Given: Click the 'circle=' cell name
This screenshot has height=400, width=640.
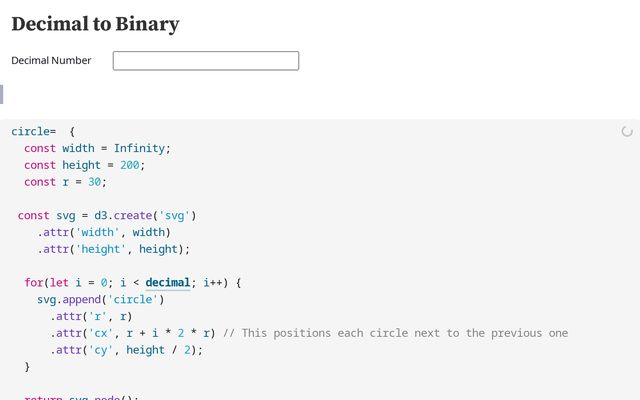Looking at the screenshot, I should (x=33, y=131).
